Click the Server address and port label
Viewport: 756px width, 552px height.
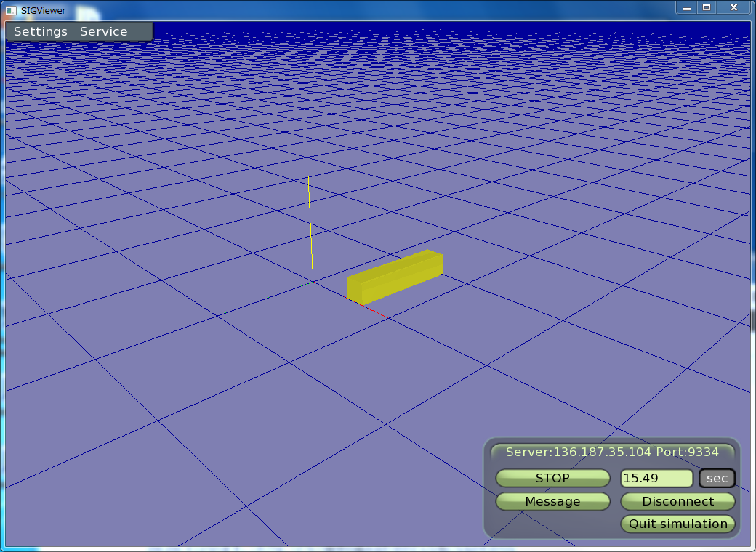[x=612, y=452]
